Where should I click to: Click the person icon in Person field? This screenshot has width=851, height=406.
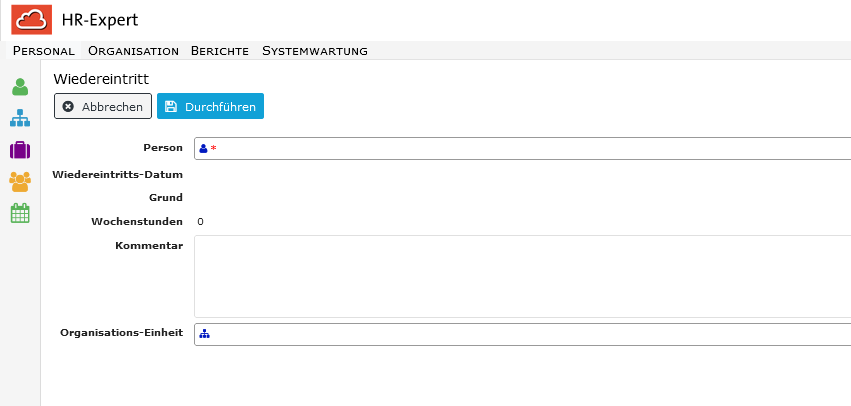[x=204, y=149]
